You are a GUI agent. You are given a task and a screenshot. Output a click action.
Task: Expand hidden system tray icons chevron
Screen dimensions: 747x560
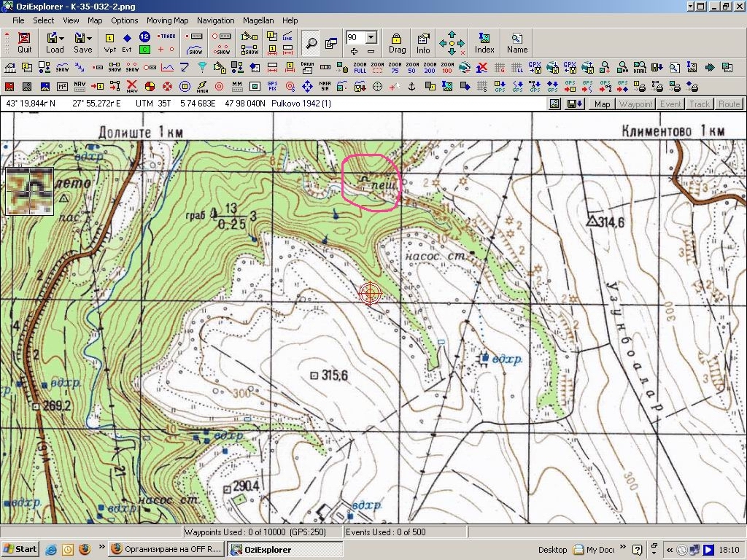point(670,550)
